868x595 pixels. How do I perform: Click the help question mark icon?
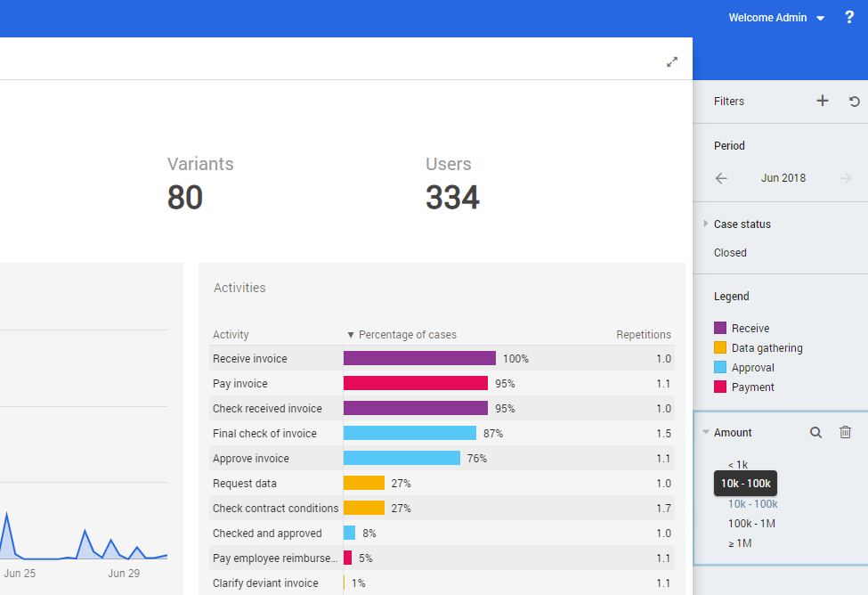(848, 18)
